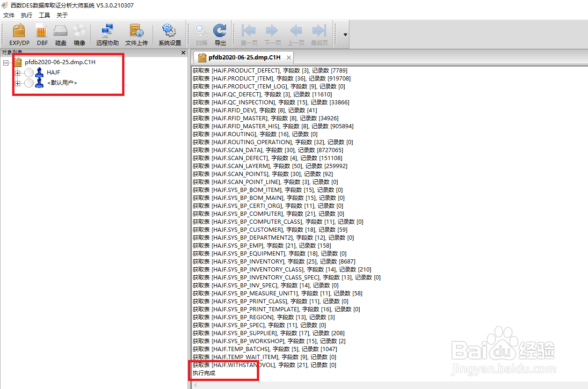Toggle the <默认用户> checkbox circle
Image resolution: width=588 pixels, height=389 pixels.
point(29,83)
